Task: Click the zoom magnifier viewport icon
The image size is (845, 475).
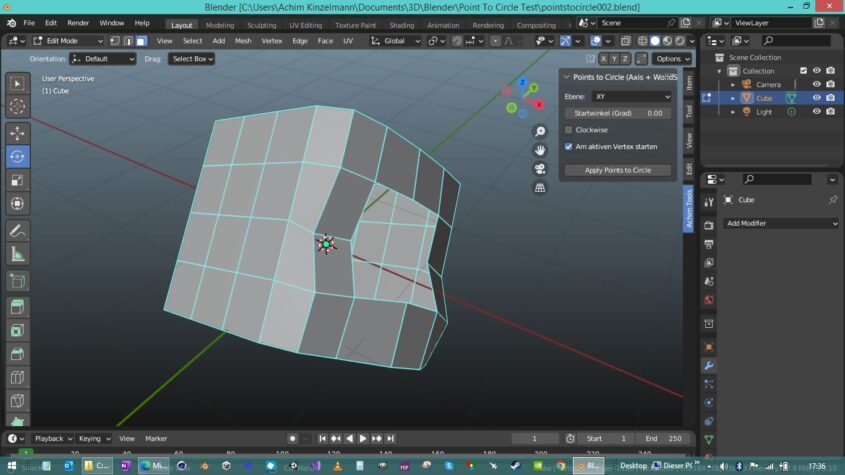Action: [x=540, y=131]
